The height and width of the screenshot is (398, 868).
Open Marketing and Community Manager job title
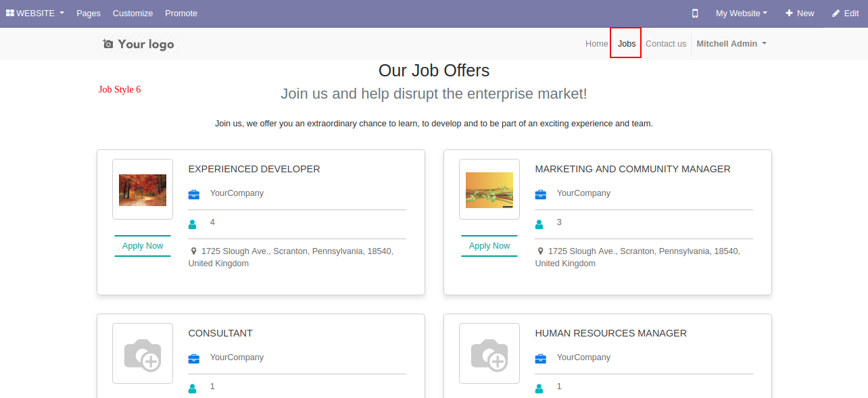[633, 169]
